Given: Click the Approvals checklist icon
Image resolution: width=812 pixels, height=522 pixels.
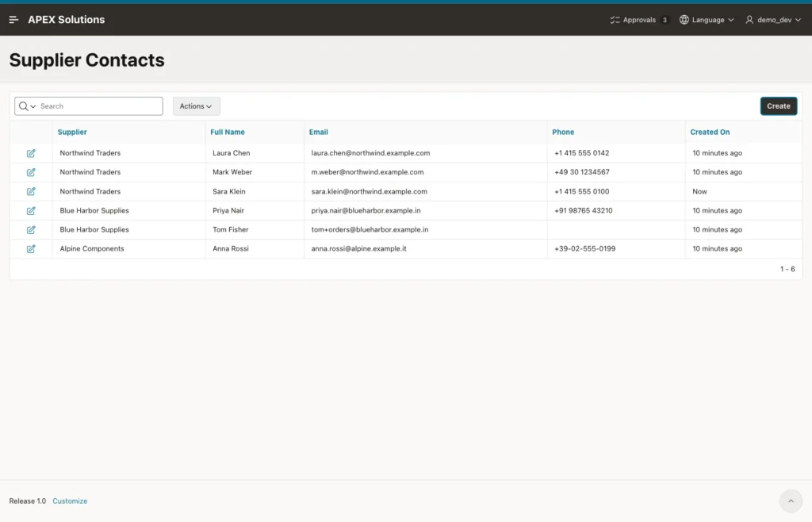Looking at the screenshot, I should pos(615,20).
